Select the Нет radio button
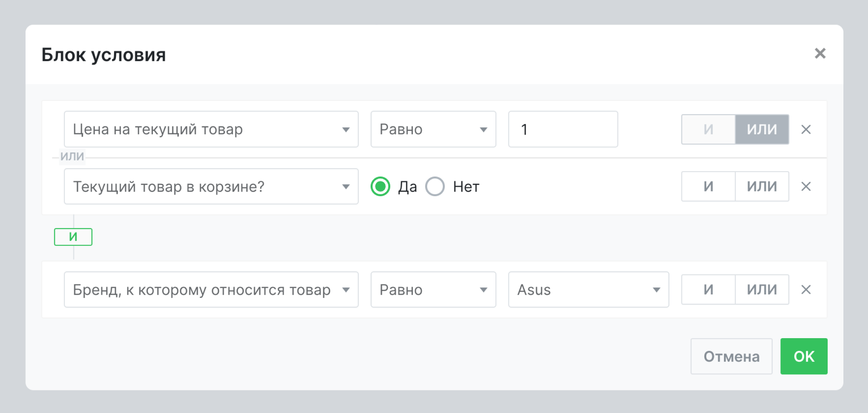 coord(435,187)
